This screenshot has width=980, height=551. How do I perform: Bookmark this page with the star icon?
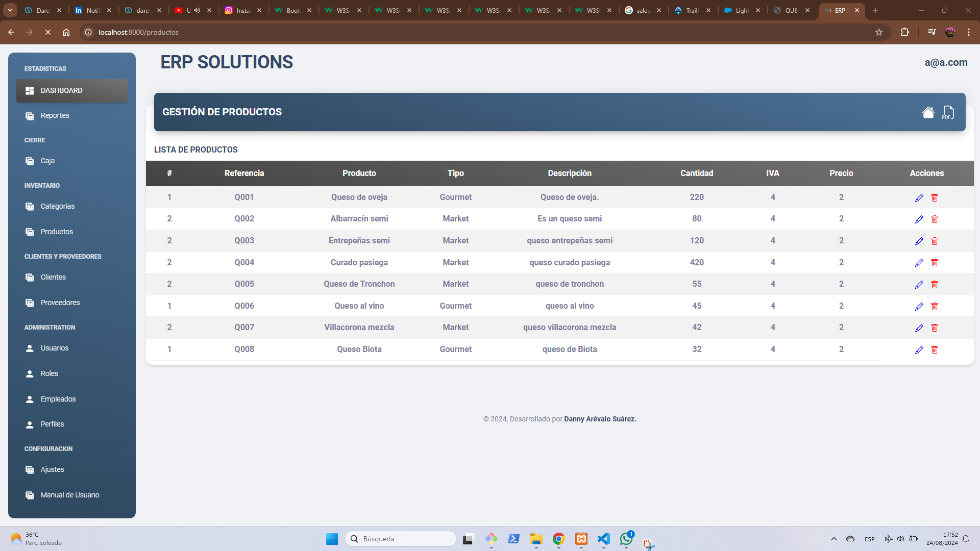tap(878, 32)
